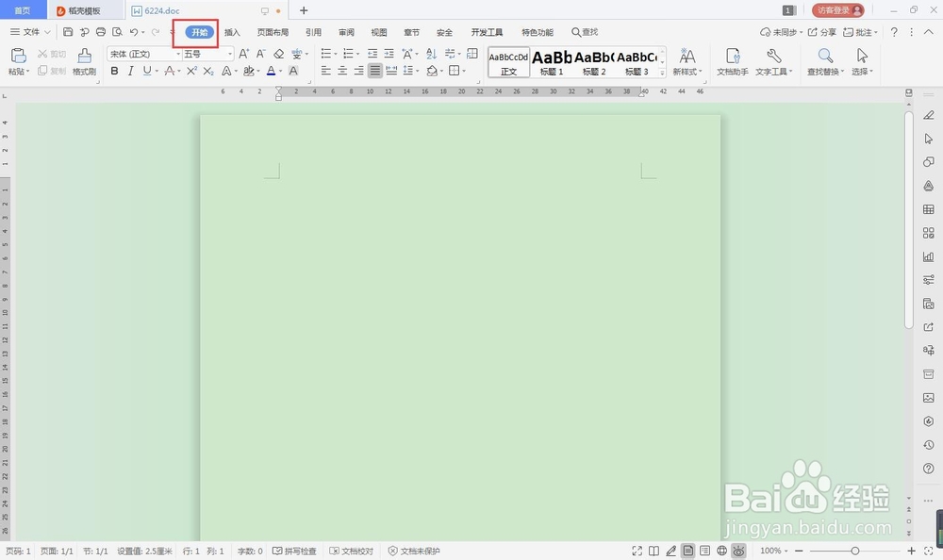Click the Clear Formatting icon
Image resolution: width=943 pixels, height=560 pixels.
coord(279,54)
